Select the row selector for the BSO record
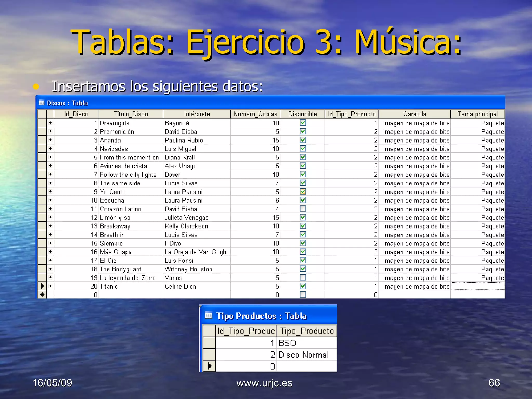 209,343
